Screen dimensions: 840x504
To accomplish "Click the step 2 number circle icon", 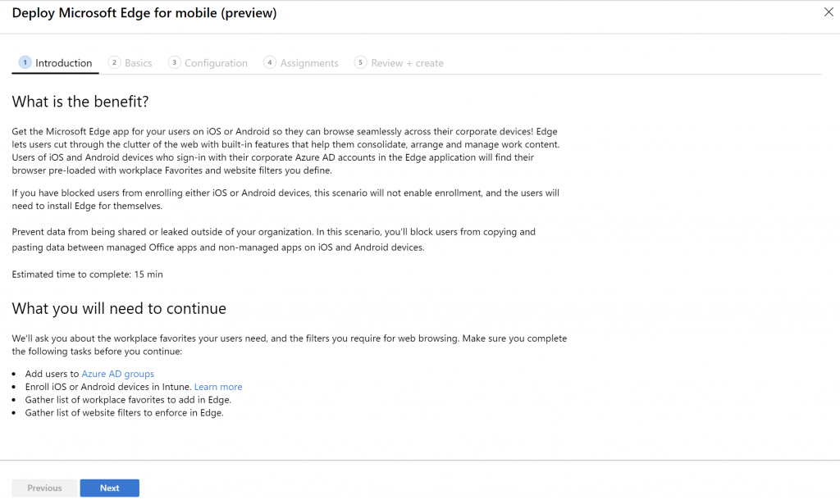I will click(114, 62).
